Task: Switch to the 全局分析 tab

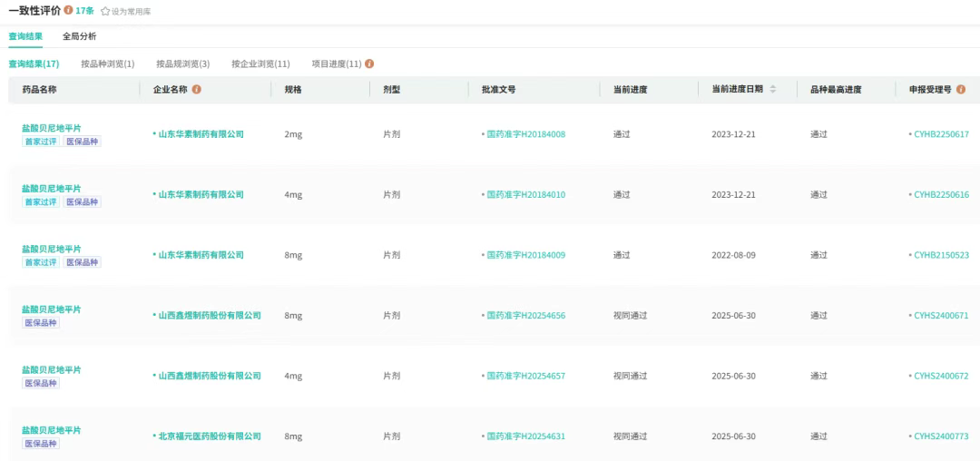Action: pyautogui.click(x=79, y=36)
